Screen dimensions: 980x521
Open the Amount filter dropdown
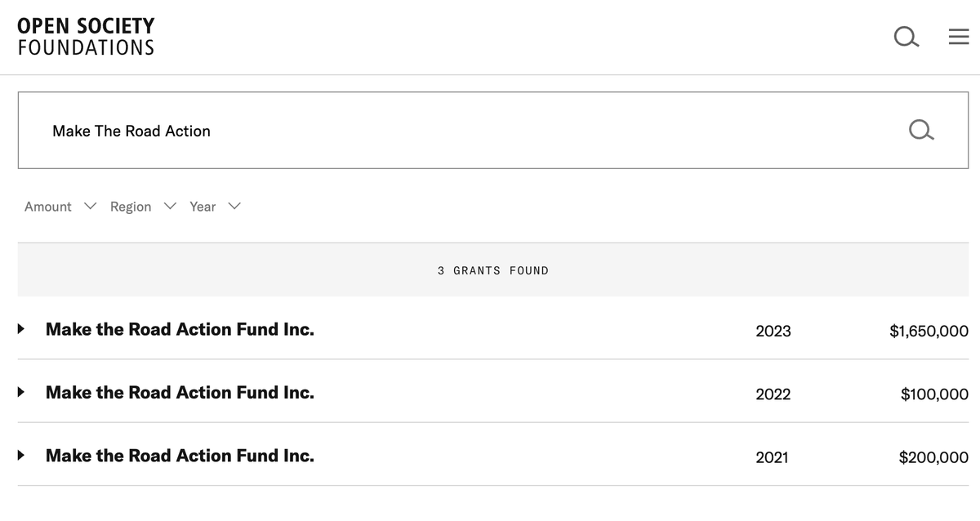click(60, 207)
